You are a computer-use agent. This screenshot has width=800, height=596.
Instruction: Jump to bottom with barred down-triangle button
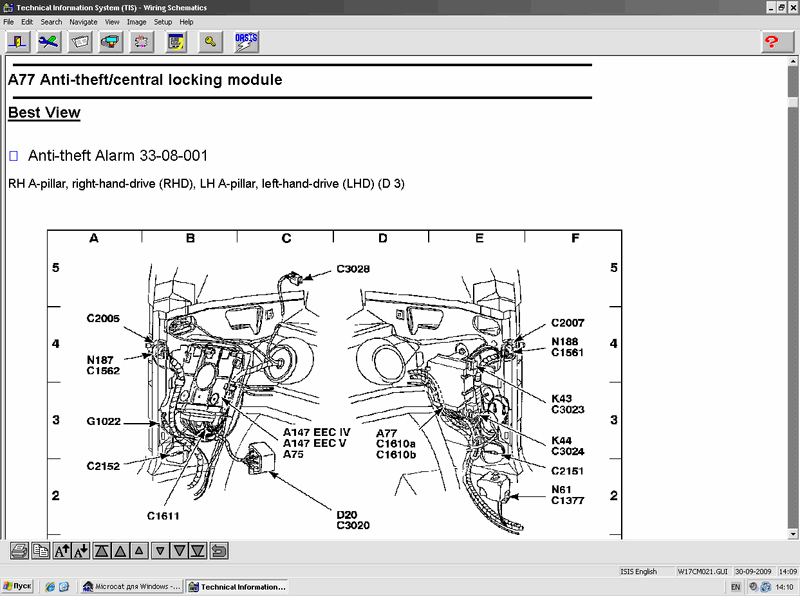pos(198,550)
